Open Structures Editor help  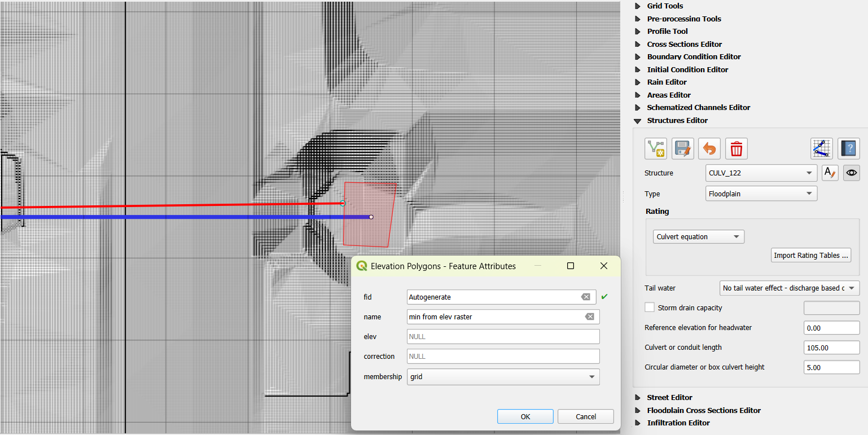pyautogui.click(x=848, y=148)
